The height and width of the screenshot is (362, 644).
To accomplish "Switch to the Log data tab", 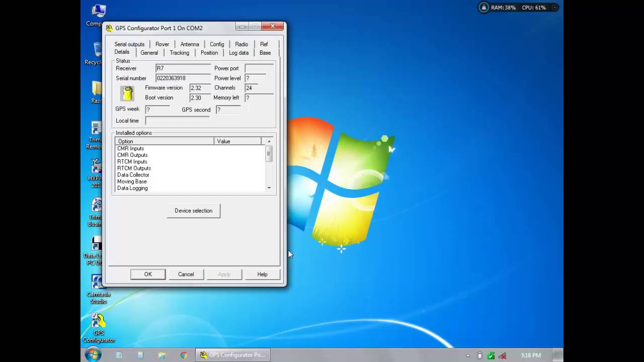I will click(x=238, y=53).
